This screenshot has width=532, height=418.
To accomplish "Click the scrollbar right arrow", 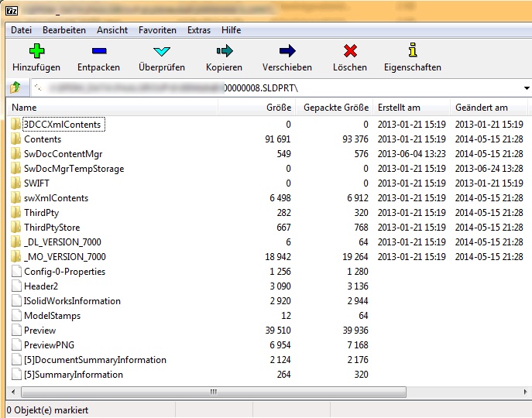I will pyautogui.click(x=526, y=392).
